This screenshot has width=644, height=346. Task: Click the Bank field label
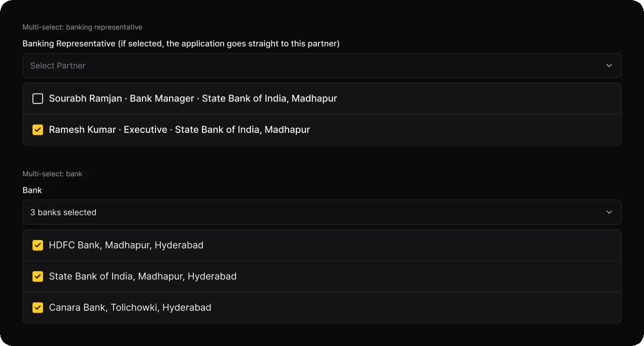[x=32, y=190]
